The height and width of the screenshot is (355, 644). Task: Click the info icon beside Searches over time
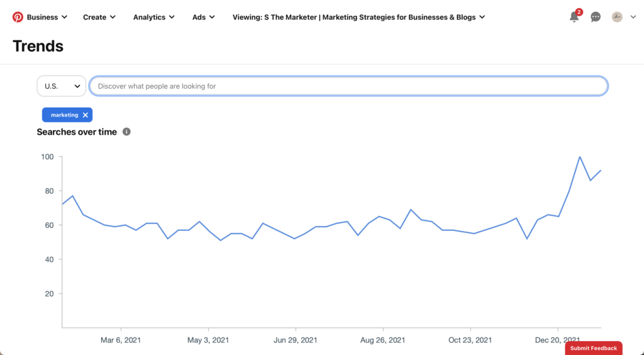click(126, 132)
